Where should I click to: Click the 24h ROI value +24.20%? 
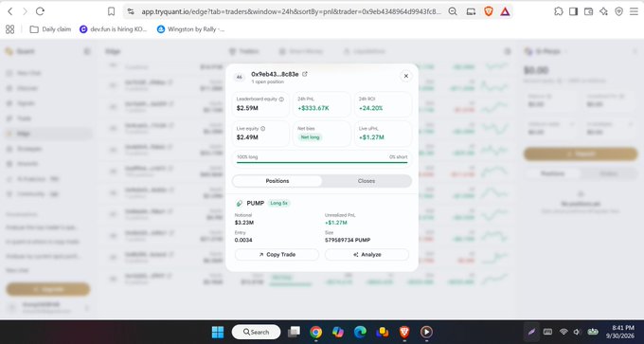click(371, 108)
